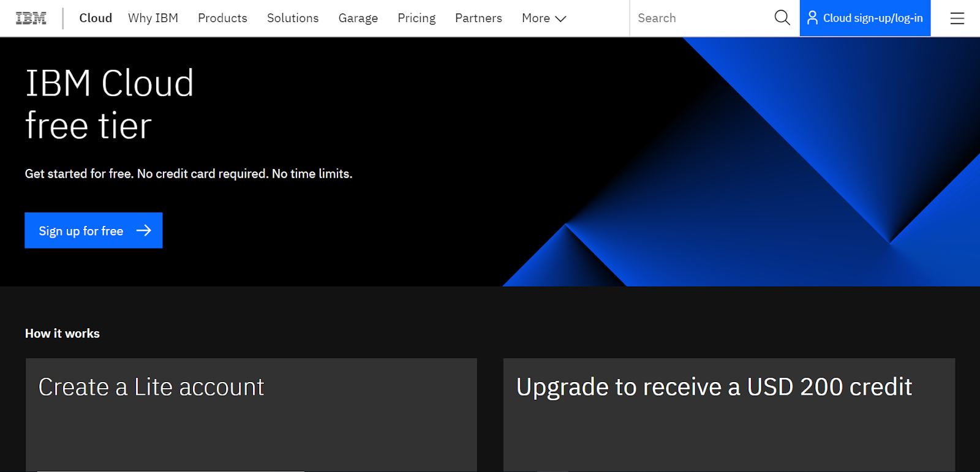The height and width of the screenshot is (472, 980).
Task: Click the How it works heading
Action: (x=62, y=334)
